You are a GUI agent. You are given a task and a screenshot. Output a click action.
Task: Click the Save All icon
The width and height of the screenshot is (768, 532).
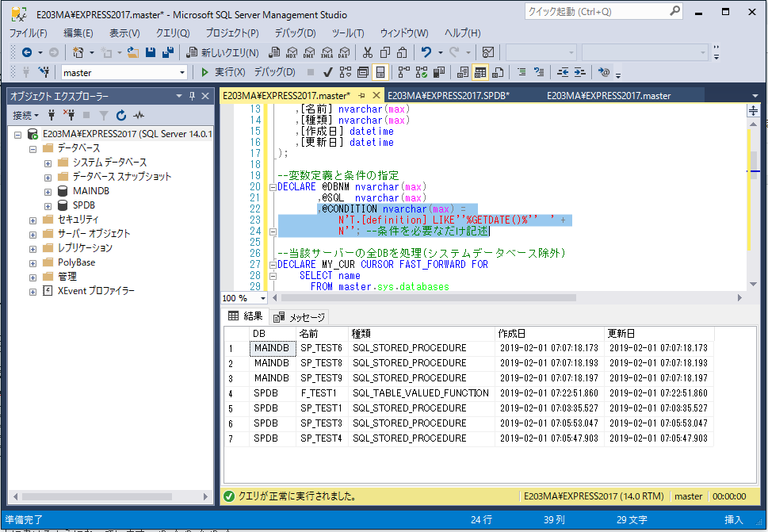pos(168,52)
